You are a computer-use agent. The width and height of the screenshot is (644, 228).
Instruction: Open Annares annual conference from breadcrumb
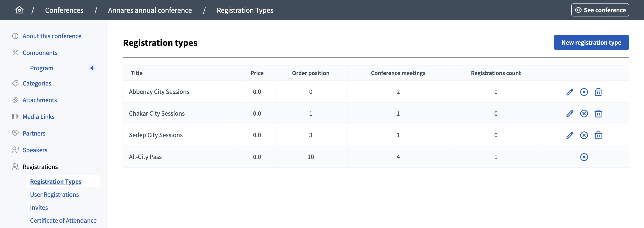pyautogui.click(x=150, y=10)
